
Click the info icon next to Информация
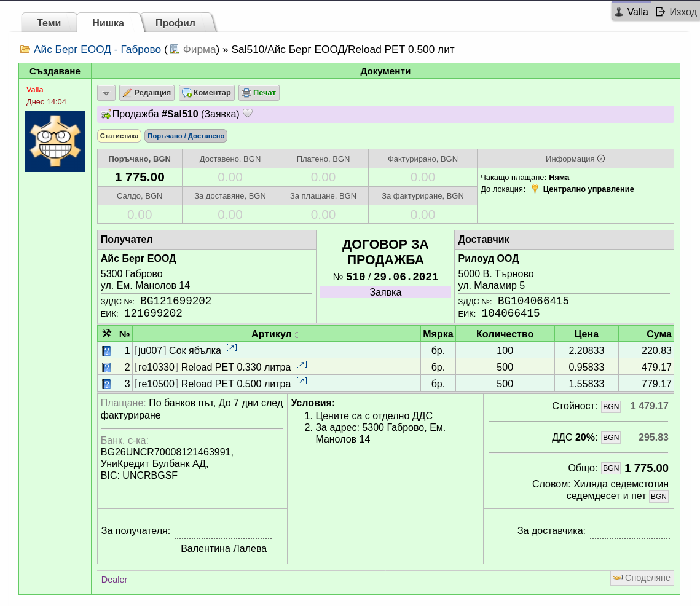601,159
